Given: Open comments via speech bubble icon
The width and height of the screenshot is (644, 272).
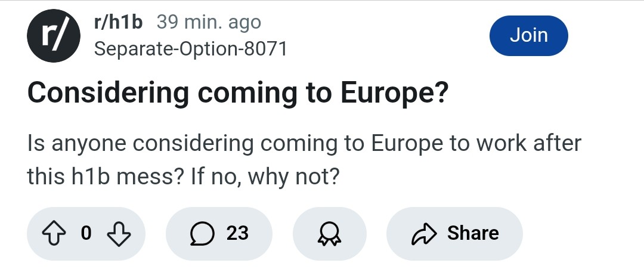Looking at the screenshot, I should (x=202, y=233).
